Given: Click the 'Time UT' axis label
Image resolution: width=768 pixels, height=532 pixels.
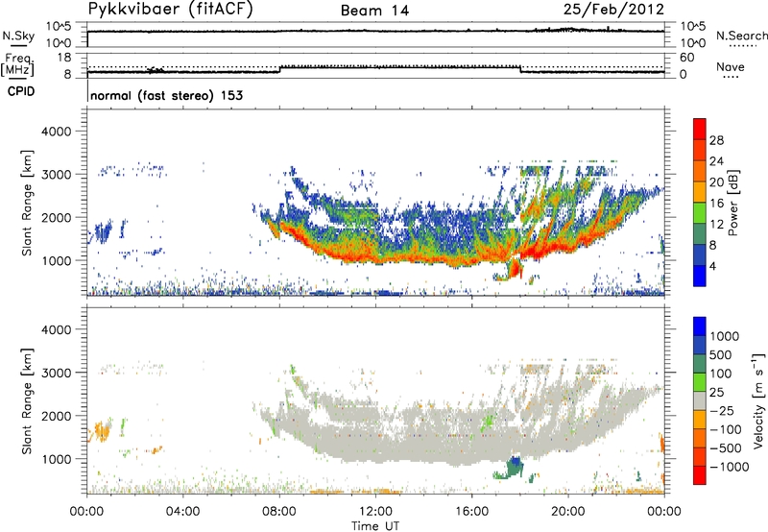Looking at the screenshot, I should pyautogui.click(x=375, y=526).
